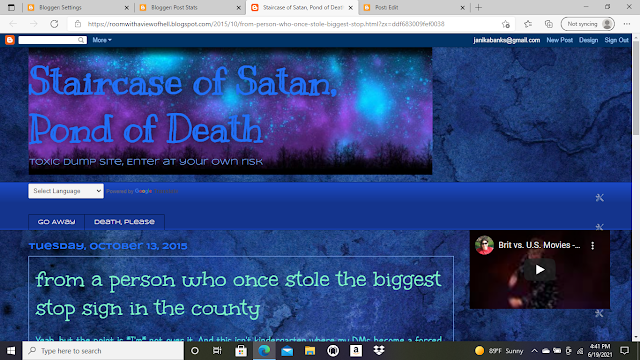Click the wrench edit icon beside translate widget
The image size is (640, 360).
[599, 198]
